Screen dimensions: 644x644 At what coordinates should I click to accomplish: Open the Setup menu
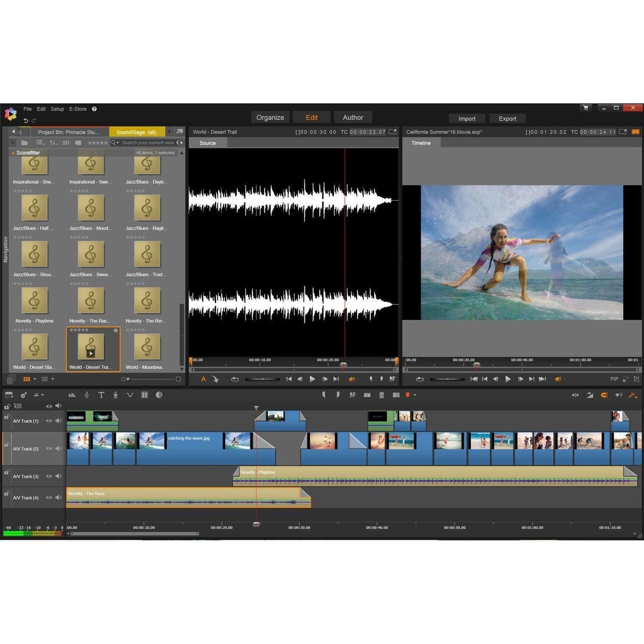[57, 109]
